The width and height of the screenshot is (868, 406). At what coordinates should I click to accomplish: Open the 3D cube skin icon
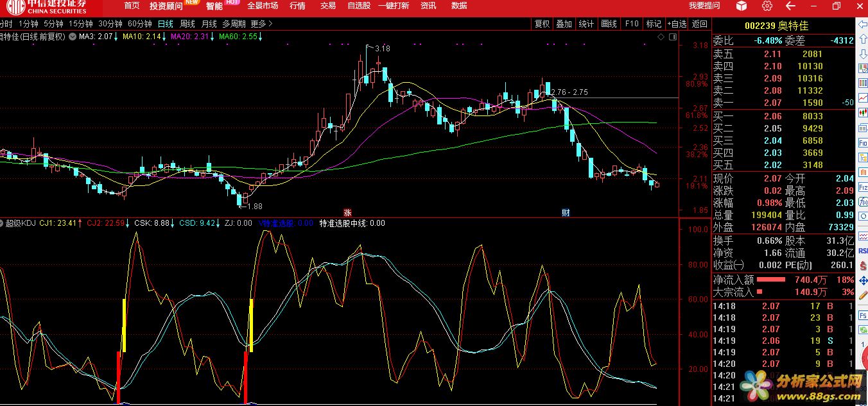742,6
